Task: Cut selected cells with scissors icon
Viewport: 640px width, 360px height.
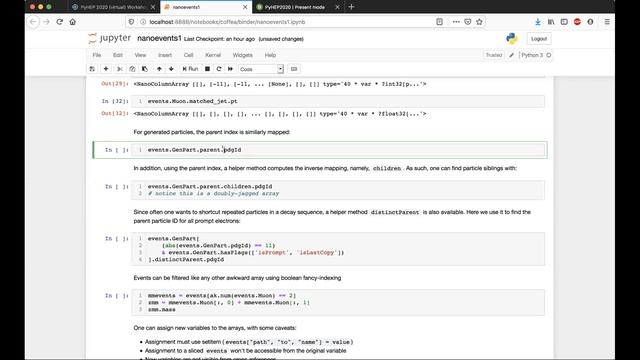Action: (x=120, y=69)
